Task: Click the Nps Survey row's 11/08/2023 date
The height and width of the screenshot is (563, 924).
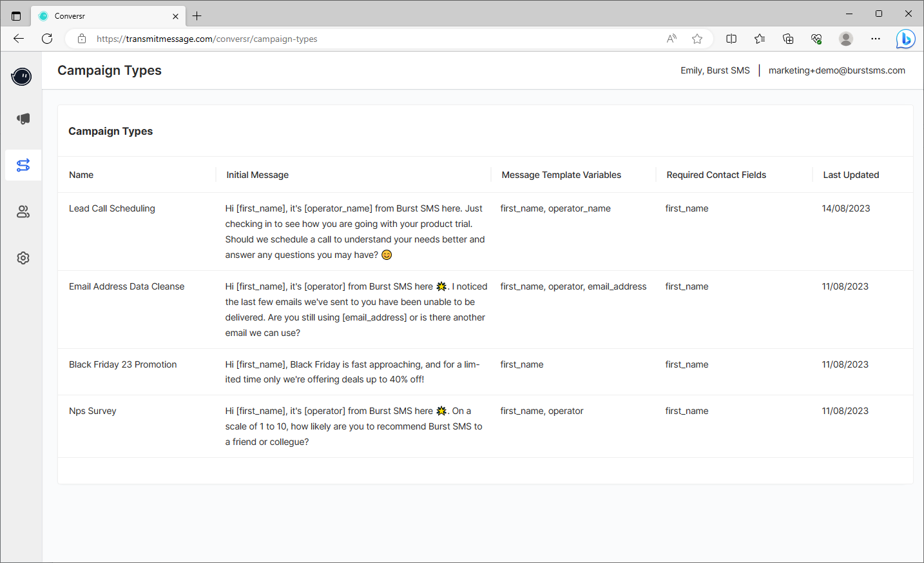Action: click(845, 411)
